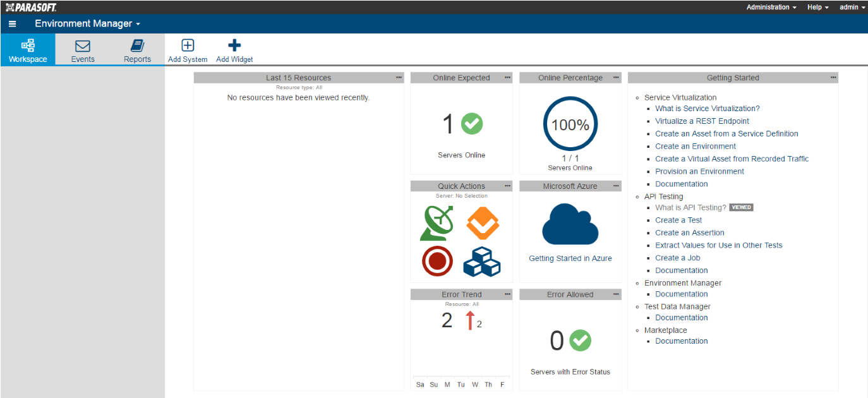868x398 pixels.
Task: Open the hamburger navigation menu
Action: 13,24
